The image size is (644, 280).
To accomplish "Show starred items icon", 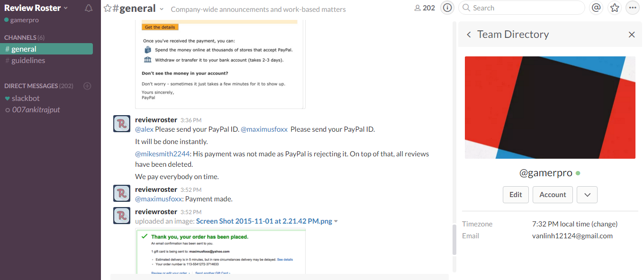I will 615,8.
